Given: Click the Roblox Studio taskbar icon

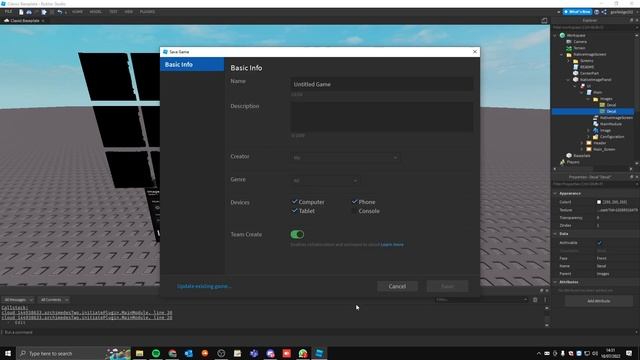Looking at the screenshot, I should click(319, 353).
